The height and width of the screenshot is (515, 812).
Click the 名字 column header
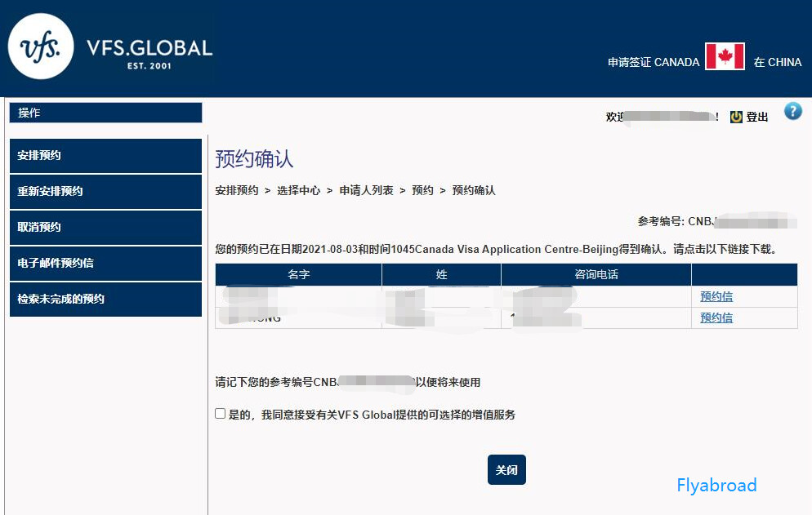(299, 275)
